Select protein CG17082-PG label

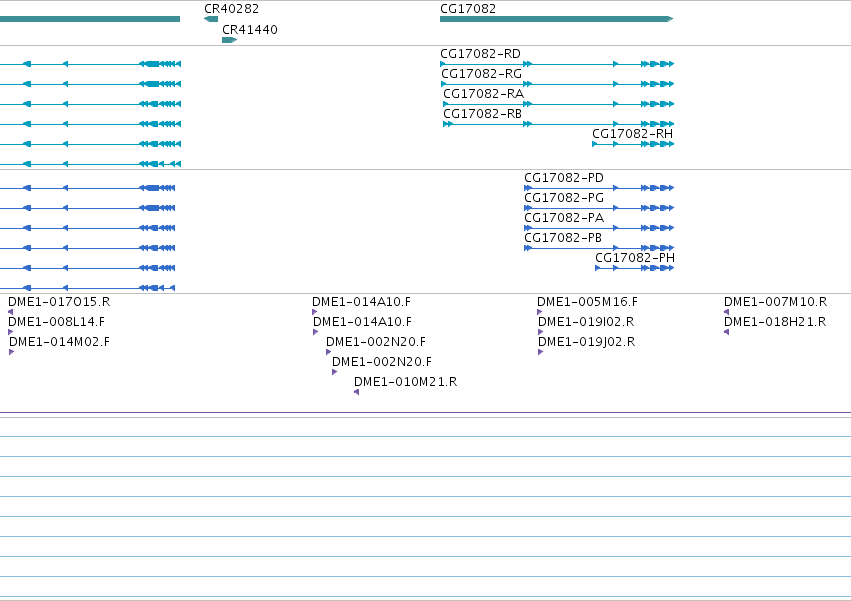pos(564,198)
